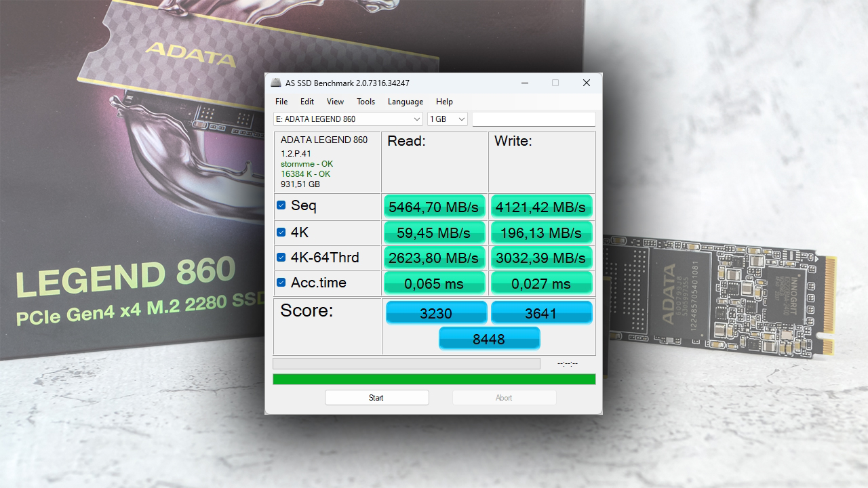Click the 4K write result 196,13 MB/s
This screenshot has height=488, width=868.
541,232
